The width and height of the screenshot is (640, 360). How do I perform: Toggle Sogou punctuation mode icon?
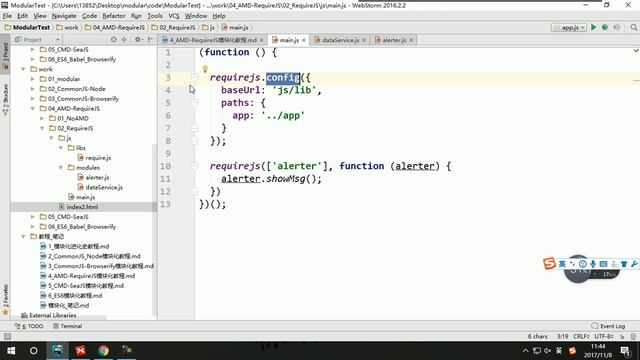point(572,264)
